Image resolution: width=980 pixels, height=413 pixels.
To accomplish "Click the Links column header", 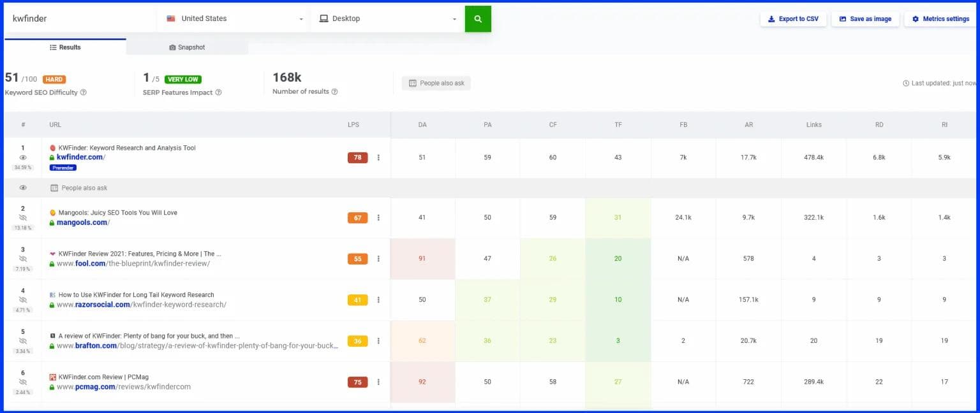I will (814, 125).
